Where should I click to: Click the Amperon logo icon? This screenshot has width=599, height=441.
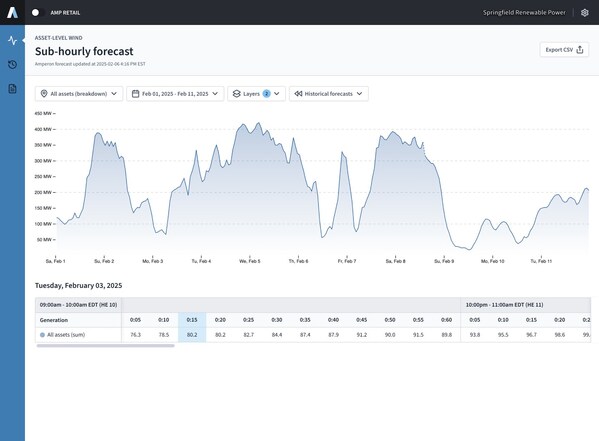coord(12,12)
